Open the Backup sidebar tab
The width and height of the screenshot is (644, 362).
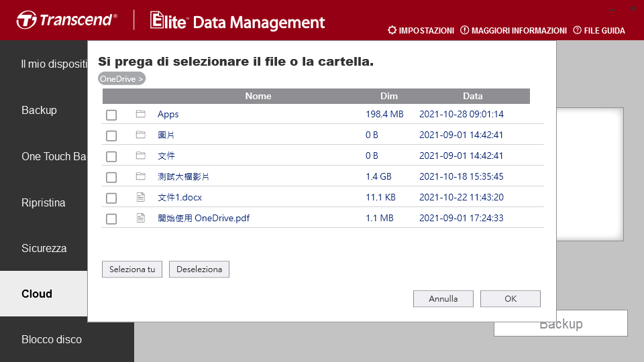pos(44,110)
